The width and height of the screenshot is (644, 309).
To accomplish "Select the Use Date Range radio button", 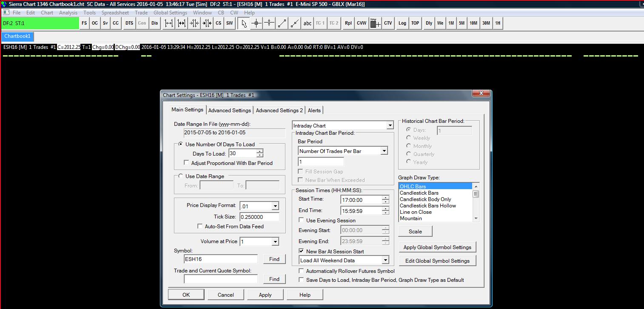I will 181,176.
